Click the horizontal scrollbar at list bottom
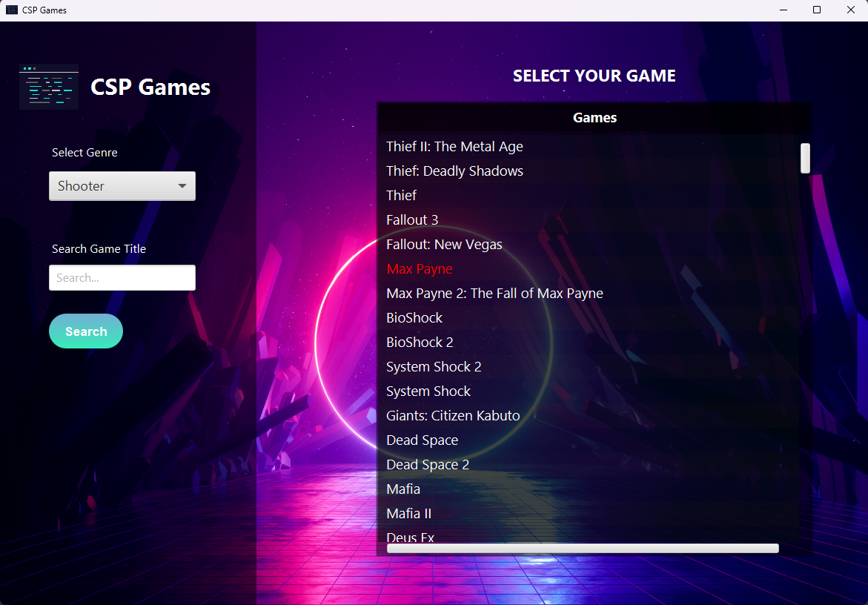The width and height of the screenshot is (868, 605). click(583, 549)
